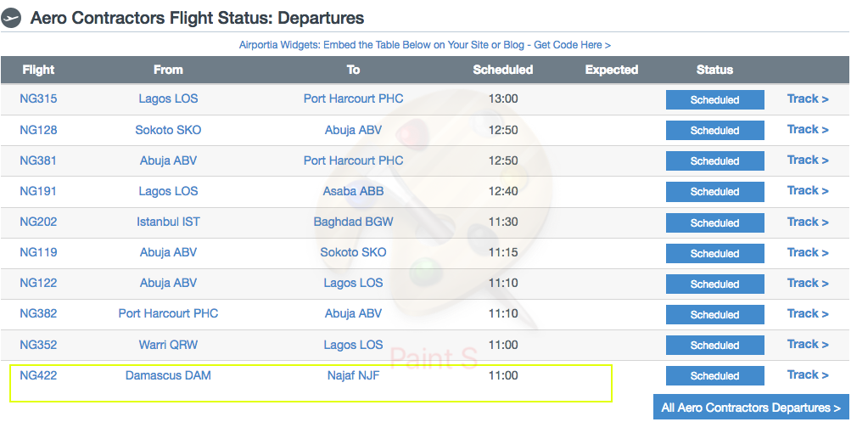Viewport: 868px width, 422px height.
Task: Open Warri QRW airport link
Action: pyautogui.click(x=168, y=345)
